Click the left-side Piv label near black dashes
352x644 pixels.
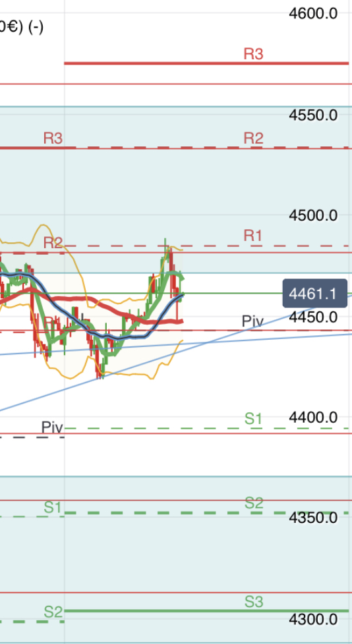[52, 427]
